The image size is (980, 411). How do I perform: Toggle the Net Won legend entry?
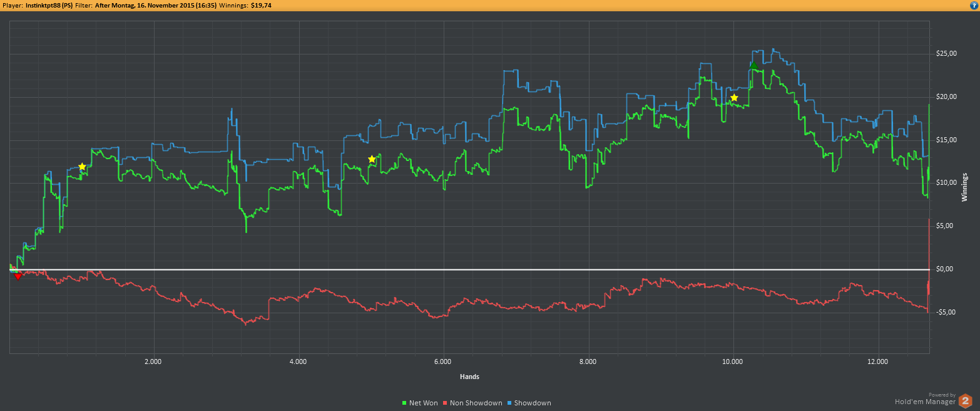pyautogui.click(x=419, y=403)
